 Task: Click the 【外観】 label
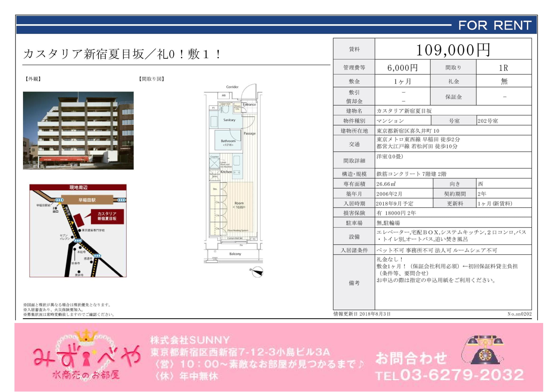click(x=33, y=79)
